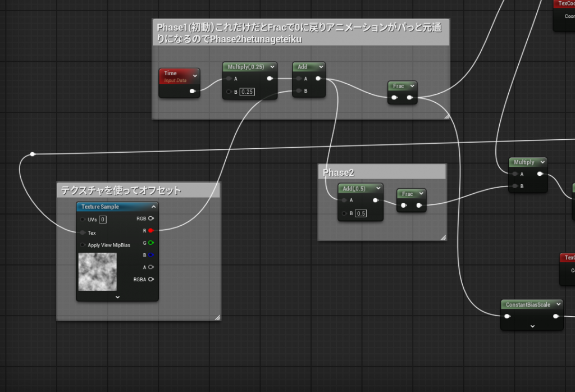Open the Multiply(,0.25) node dropdown arrow
Image resolution: width=575 pixels, height=392 pixels.
pos(272,67)
